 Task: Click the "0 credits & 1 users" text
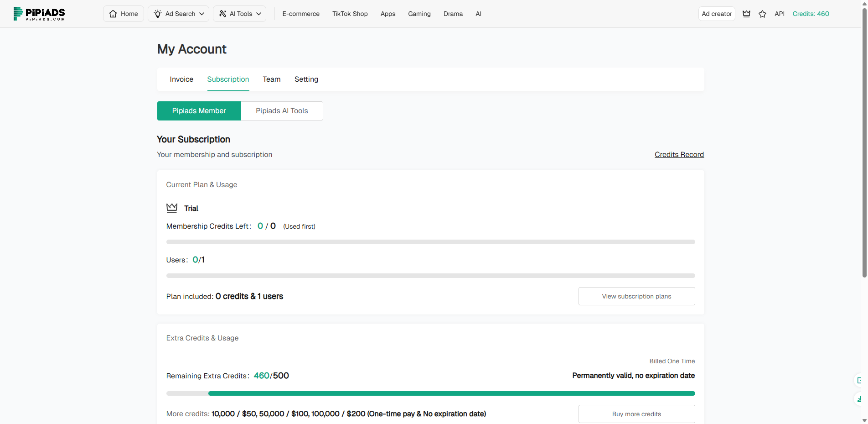(249, 296)
